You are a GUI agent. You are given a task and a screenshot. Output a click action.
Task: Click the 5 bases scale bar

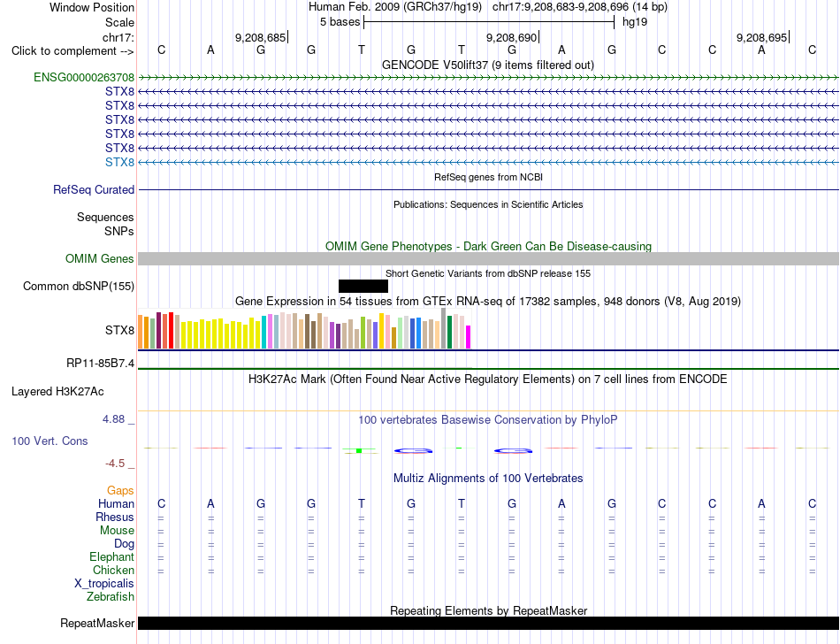tap(489, 22)
